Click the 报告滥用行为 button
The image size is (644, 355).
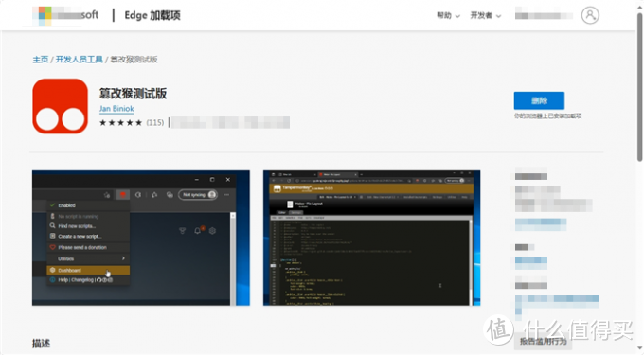pos(543,341)
